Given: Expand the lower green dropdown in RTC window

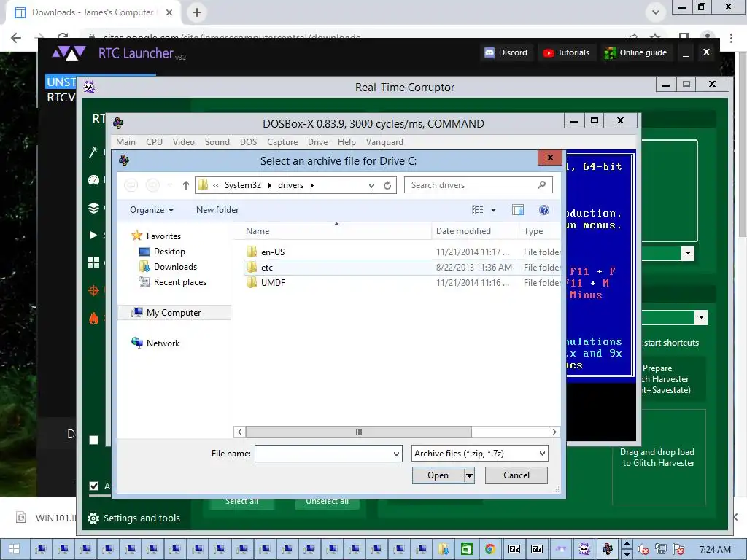Looking at the screenshot, I should point(701,318).
